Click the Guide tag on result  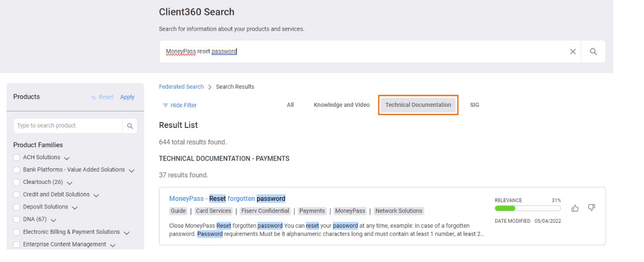[x=178, y=211]
